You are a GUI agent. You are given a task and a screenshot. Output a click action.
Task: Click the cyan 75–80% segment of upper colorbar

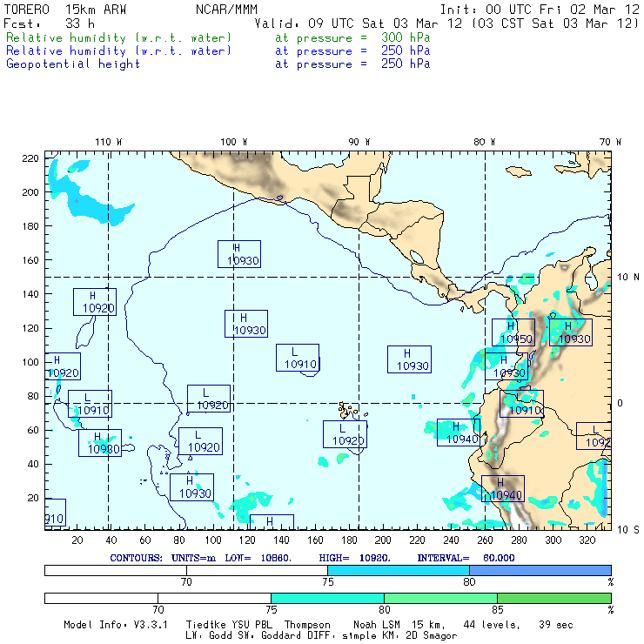(399, 570)
